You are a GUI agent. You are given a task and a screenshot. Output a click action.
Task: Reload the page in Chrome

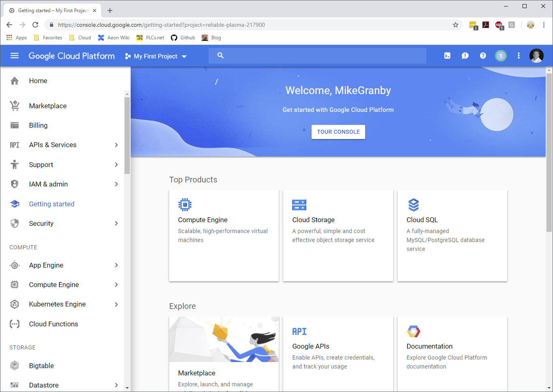pos(35,25)
